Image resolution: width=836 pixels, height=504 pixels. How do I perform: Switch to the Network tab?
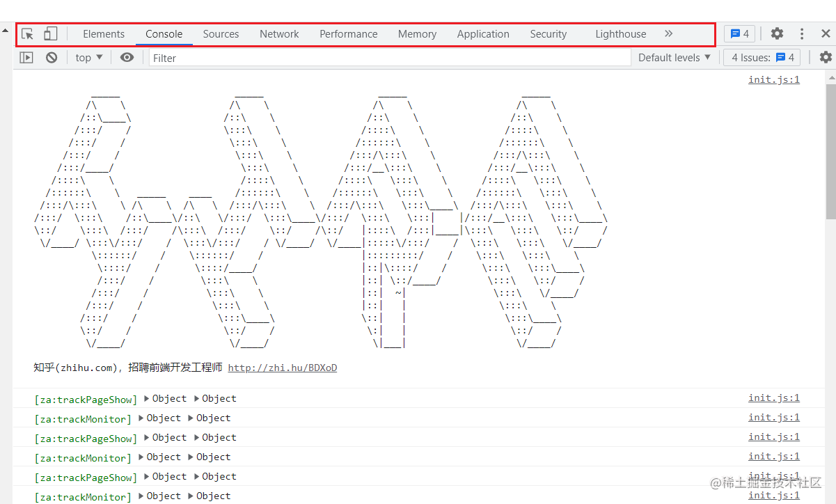click(279, 33)
